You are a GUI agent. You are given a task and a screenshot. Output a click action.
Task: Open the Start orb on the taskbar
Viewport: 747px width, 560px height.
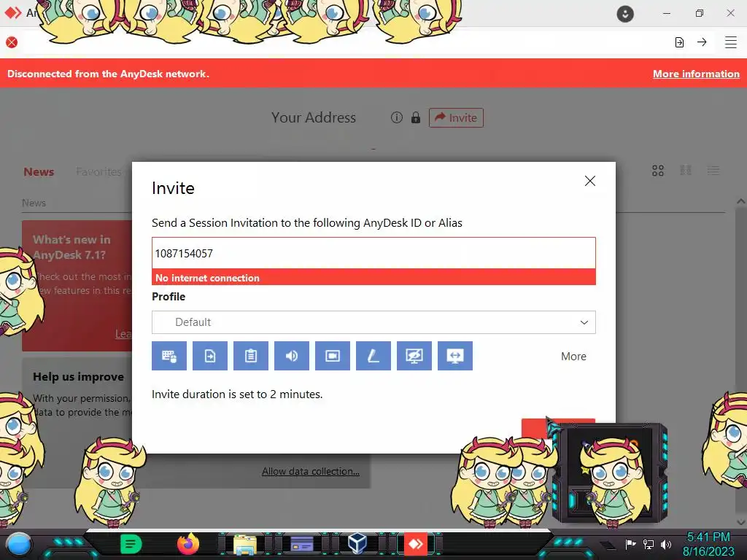19,544
